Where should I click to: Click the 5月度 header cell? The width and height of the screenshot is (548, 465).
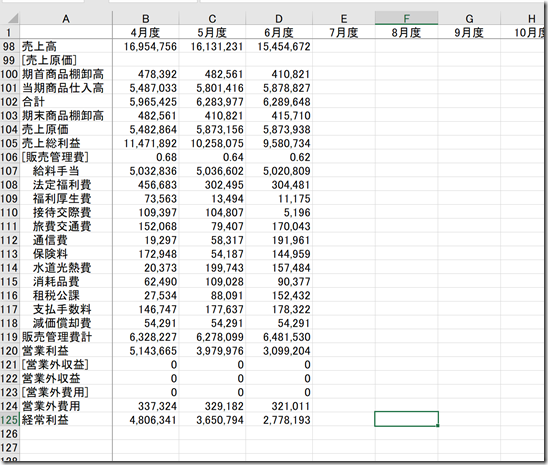[212, 32]
